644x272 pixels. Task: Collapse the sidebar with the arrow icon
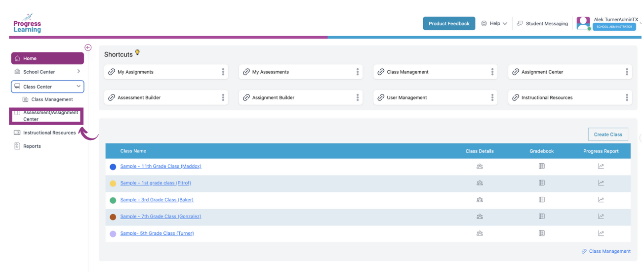click(x=88, y=47)
